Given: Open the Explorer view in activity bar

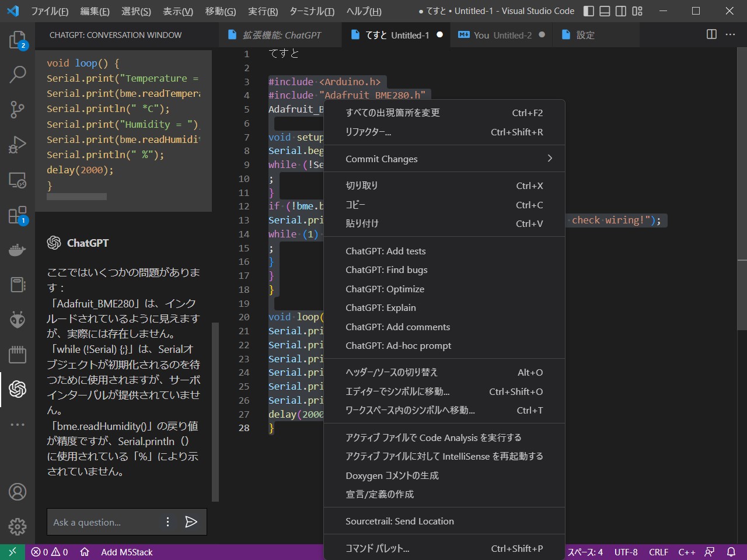Looking at the screenshot, I should (18, 40).
